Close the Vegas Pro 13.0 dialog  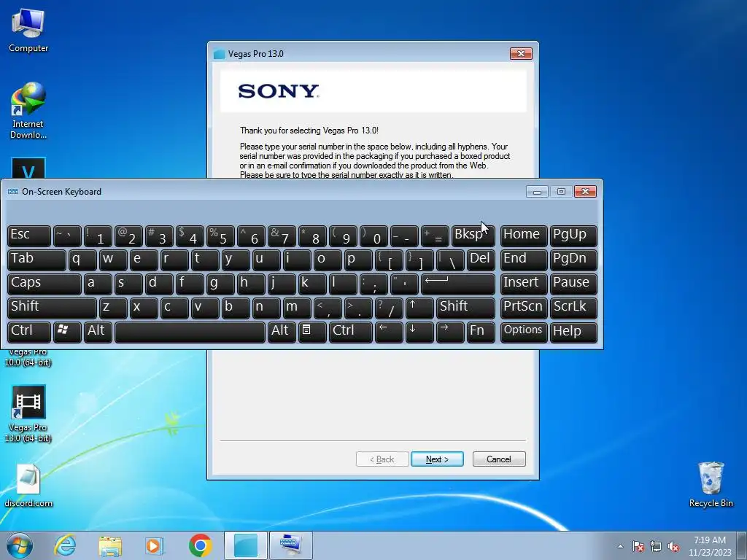(x=521, y=53)
